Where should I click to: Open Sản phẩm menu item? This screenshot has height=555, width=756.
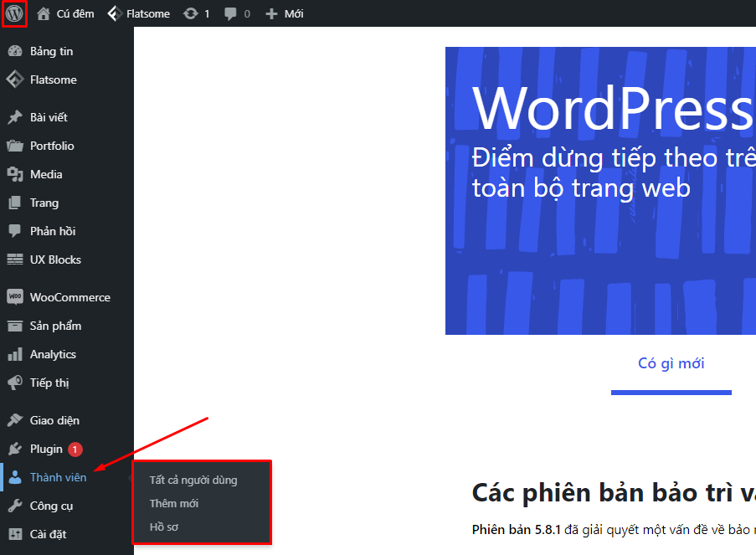[55, 326]
